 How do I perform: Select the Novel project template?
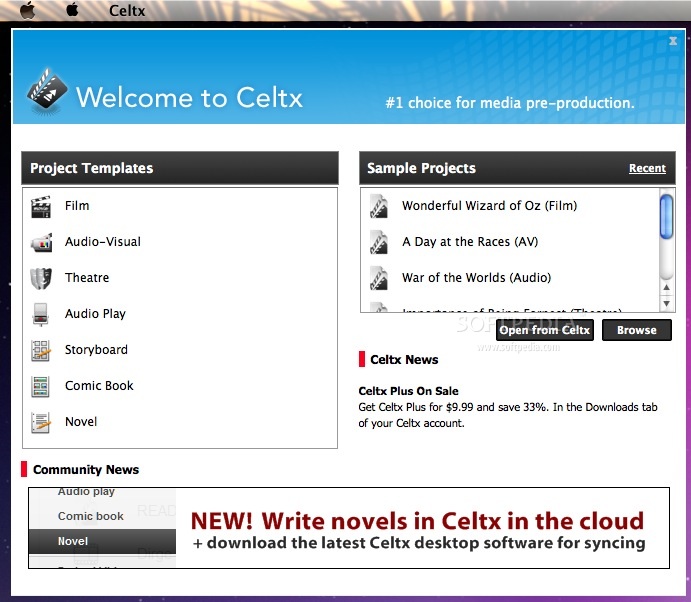(x=81, y=422)
